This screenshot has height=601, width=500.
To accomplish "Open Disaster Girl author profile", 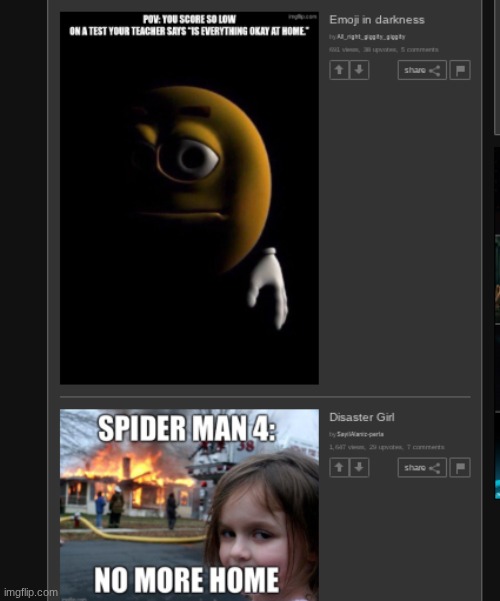I will tap(360, 434).
